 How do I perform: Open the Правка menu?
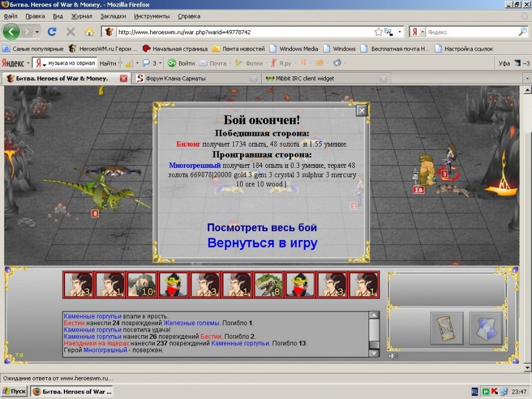(35, 16)
